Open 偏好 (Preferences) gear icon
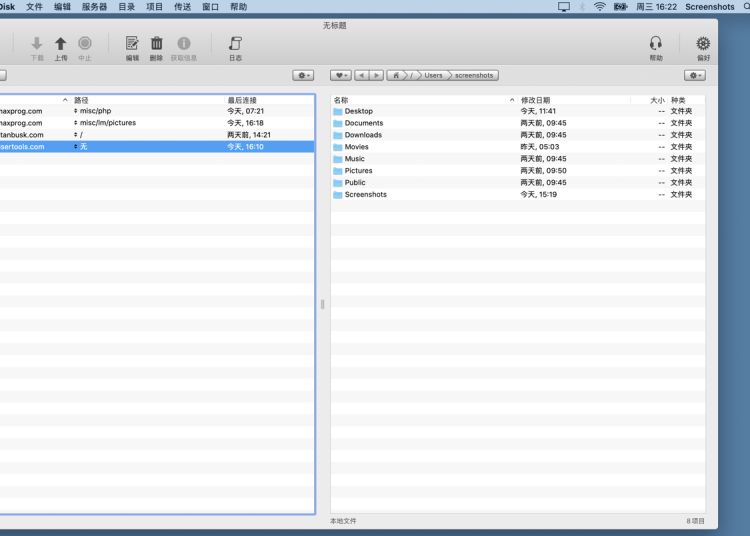750x536 pixels. [x=703, y=44]
